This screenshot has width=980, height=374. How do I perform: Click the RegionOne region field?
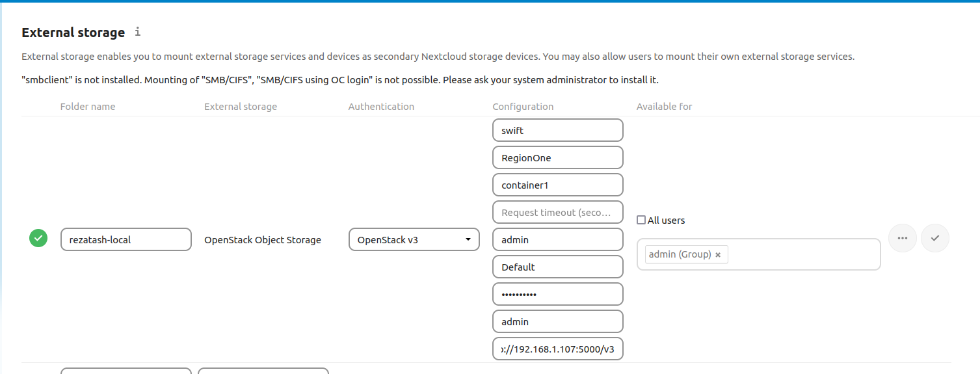pos(557,157)
